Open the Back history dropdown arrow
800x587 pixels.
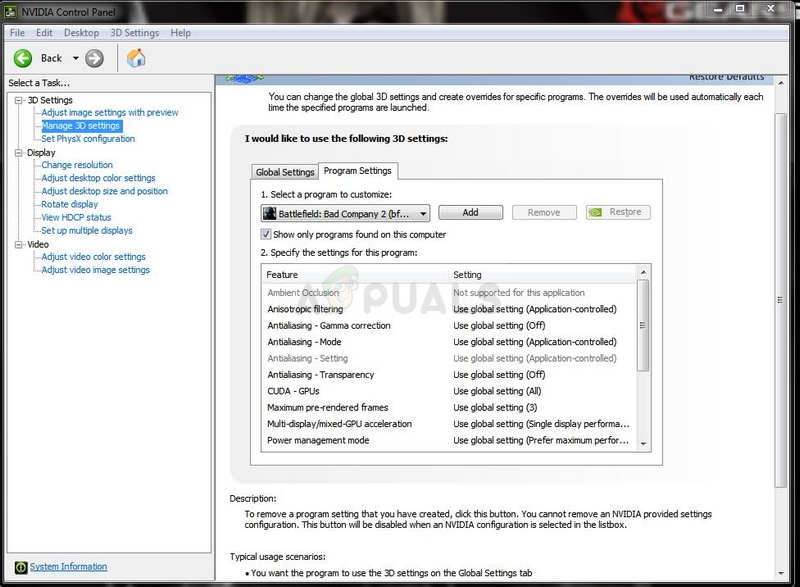76,58
